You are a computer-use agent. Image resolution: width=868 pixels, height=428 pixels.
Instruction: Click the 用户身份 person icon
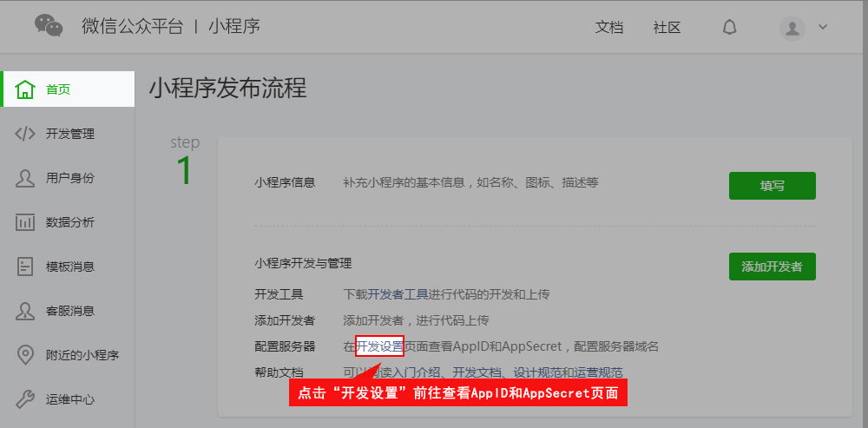(25, 178)
